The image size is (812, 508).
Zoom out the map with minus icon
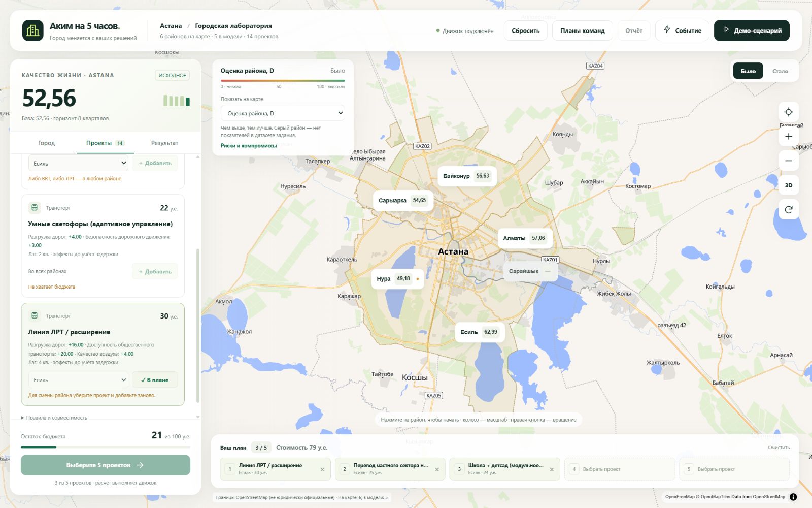pyautogui.click(x=788, y=161)
